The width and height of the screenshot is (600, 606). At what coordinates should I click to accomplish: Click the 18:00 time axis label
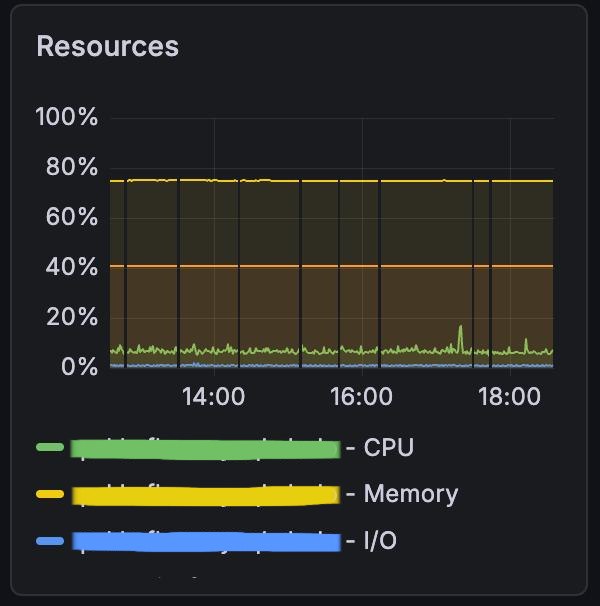(509, 397)
